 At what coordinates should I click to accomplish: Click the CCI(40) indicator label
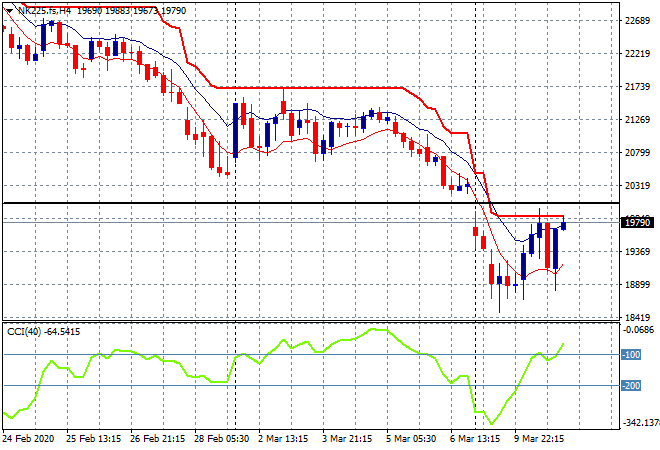[x=44, y=331]
